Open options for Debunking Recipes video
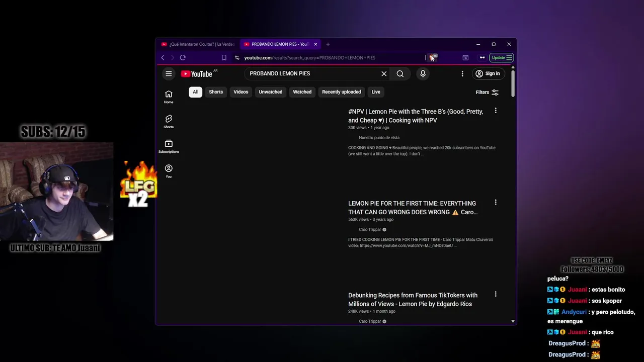The width and height of the screenshot is (644, 362). 496,294
